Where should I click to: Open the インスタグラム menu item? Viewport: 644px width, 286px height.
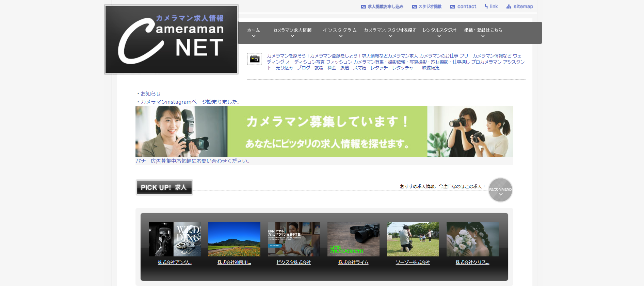[x=340, y=32]
